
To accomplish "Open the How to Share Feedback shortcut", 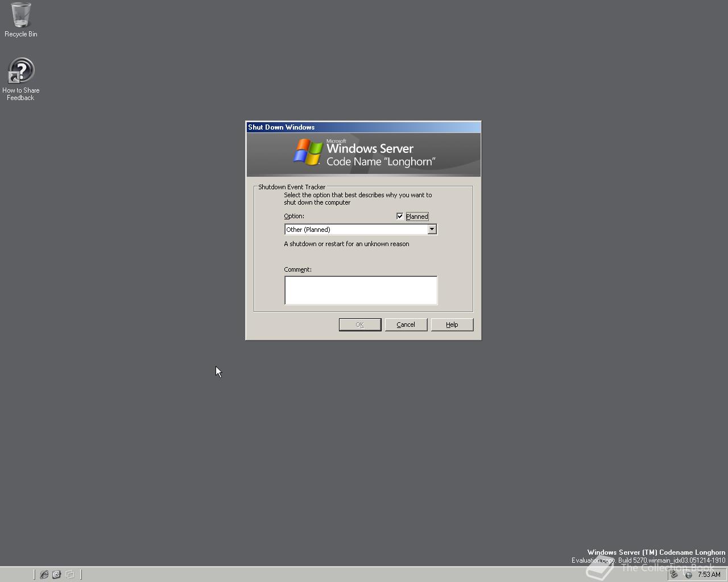I will coord(20,79).
